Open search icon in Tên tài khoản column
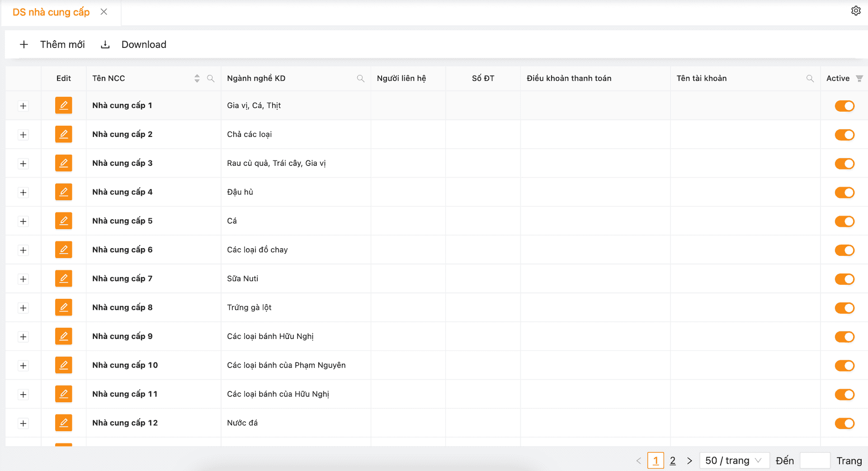The image size is (868, 471). (x=810, y=79)
